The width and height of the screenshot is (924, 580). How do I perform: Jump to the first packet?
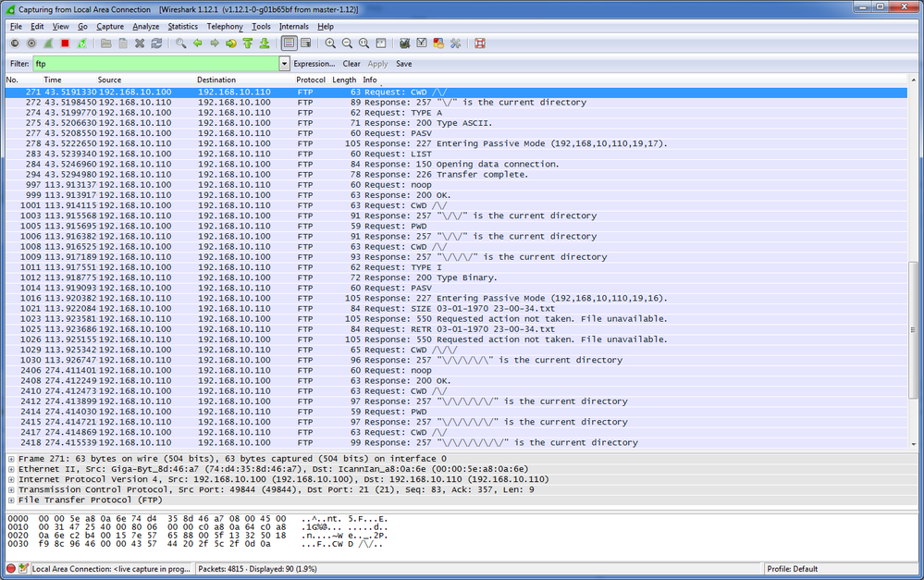pyautogui.click(x=248, y=43)
